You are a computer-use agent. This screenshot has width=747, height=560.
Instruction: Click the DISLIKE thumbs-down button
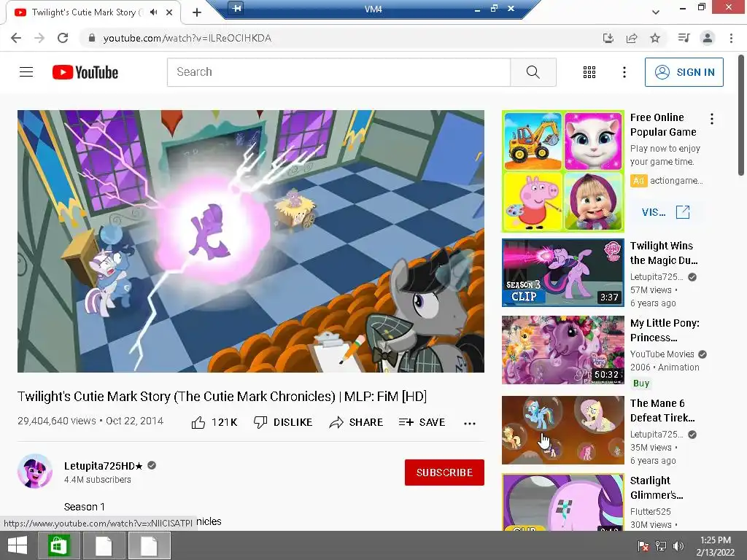[x=283, y=422]
